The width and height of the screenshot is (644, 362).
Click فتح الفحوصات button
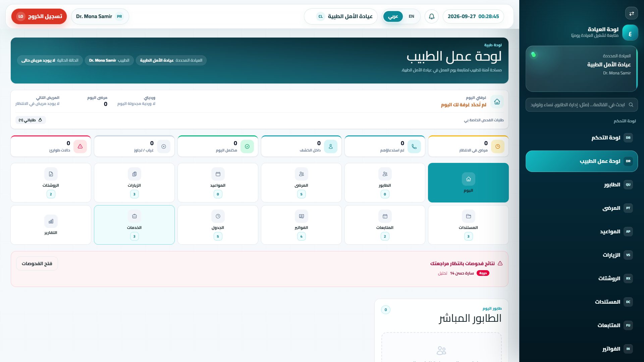[x=37, y=263]
